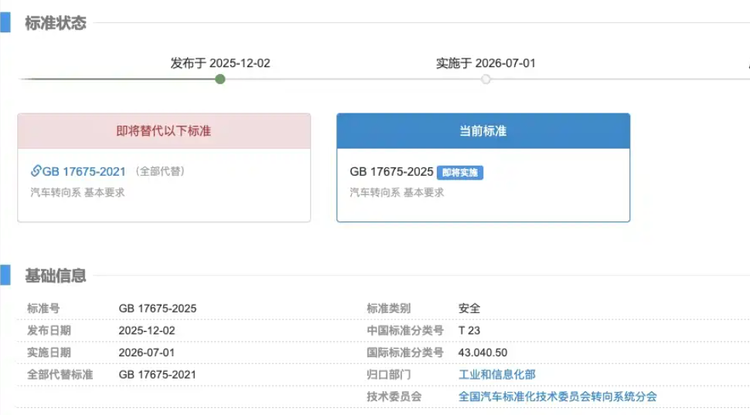
Task: Click the 标准状态 section heading
Action: point(54,22)
